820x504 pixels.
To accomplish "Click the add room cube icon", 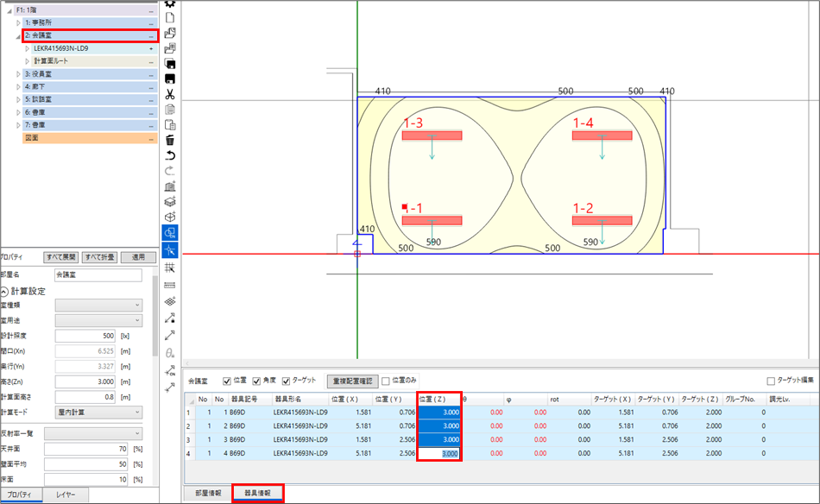I will (x=170, y=217).
